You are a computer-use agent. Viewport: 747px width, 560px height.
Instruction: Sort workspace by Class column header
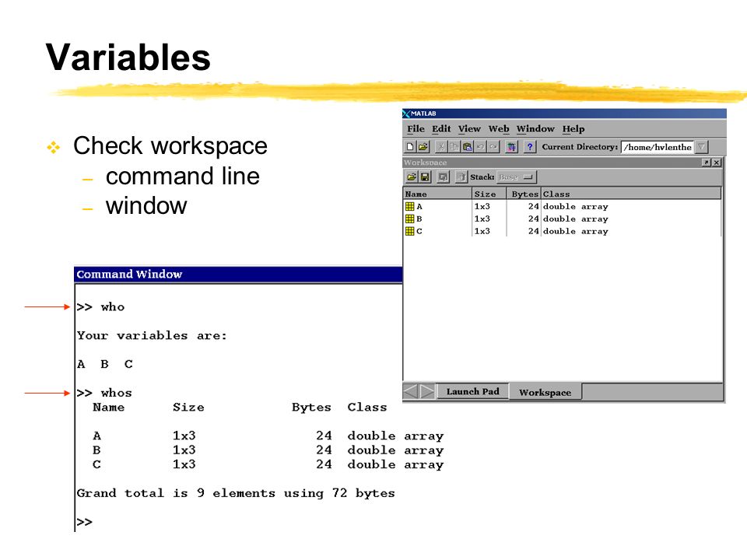coord(631,194)
